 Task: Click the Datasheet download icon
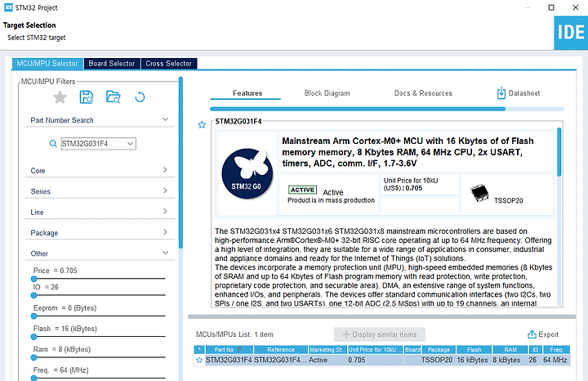501,93
